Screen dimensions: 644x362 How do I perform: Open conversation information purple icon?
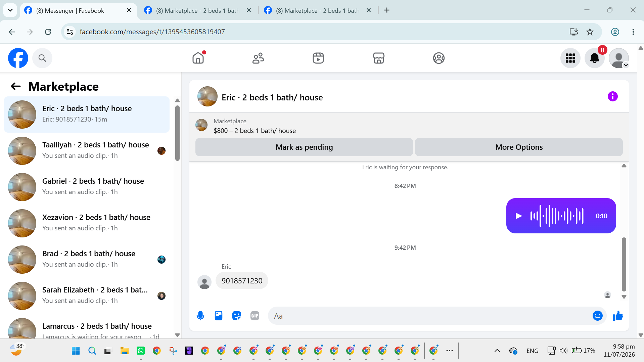[x=613, y=97]
